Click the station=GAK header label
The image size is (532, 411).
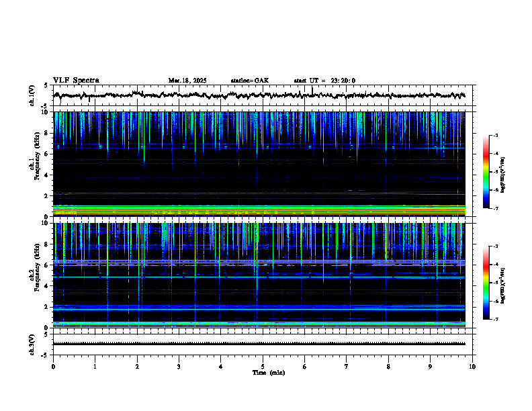(x=250, y=81)
